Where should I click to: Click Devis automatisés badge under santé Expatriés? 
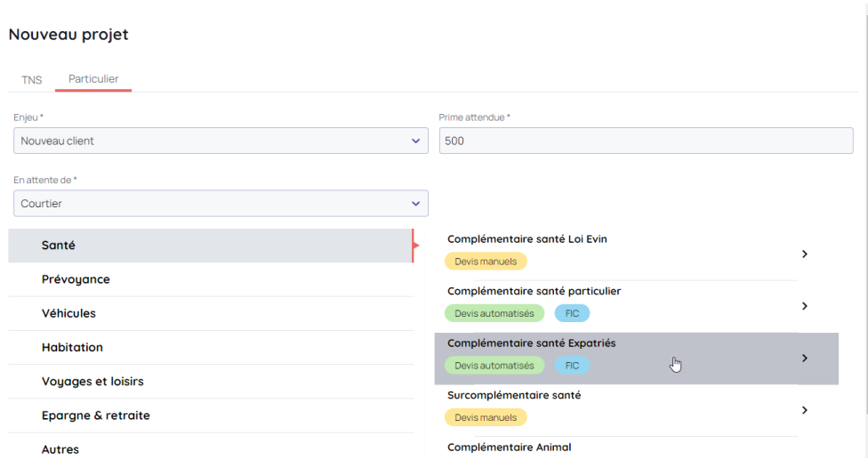click(x=494, y=366)
